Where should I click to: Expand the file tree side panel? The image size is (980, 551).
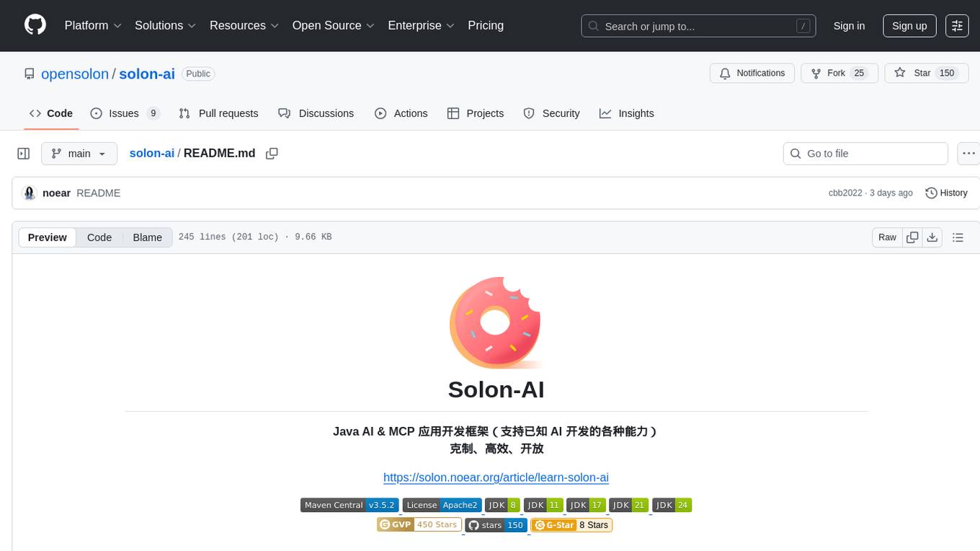[24, 154]
